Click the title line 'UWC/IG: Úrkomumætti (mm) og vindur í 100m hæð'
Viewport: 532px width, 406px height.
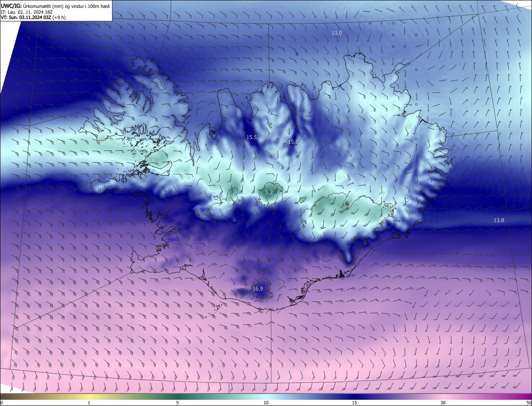click(x=55, y=6)
